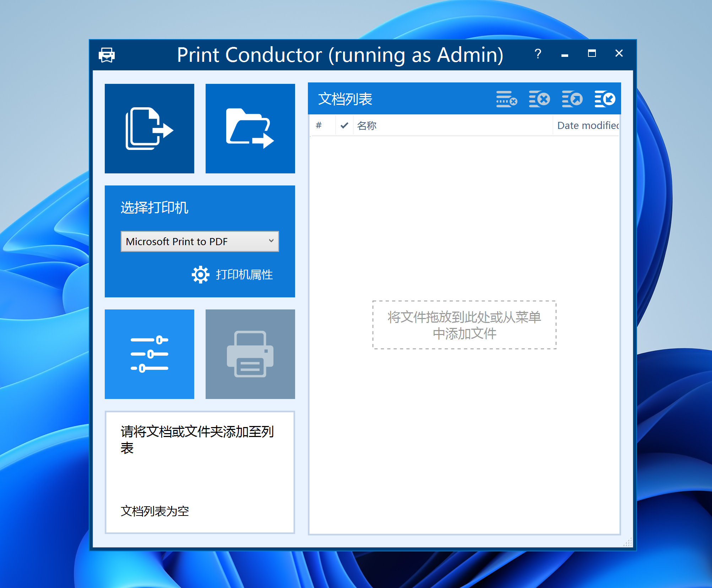Click the 文档列表为空 status text
This screenshot has height=588, width=712.
point(155,511)
